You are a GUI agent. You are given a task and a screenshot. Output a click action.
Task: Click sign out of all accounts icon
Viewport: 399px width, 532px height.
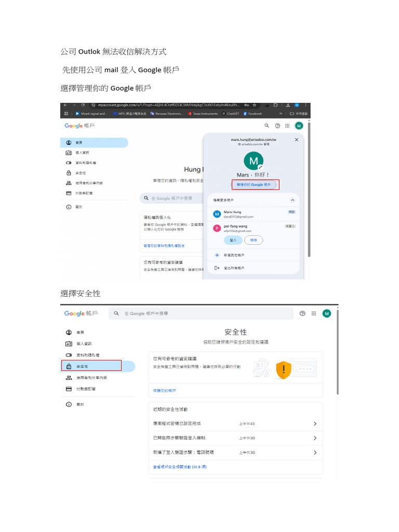tap(217, 268)
